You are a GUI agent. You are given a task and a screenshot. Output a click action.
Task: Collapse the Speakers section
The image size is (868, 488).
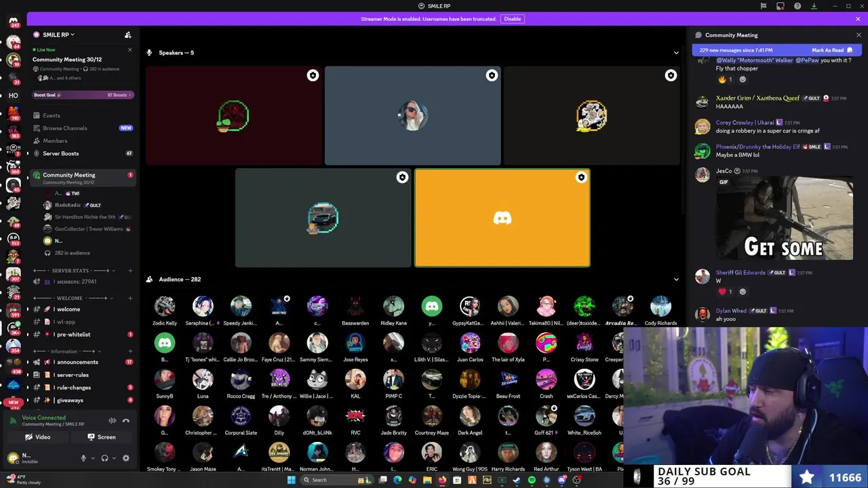click(675, 53)
